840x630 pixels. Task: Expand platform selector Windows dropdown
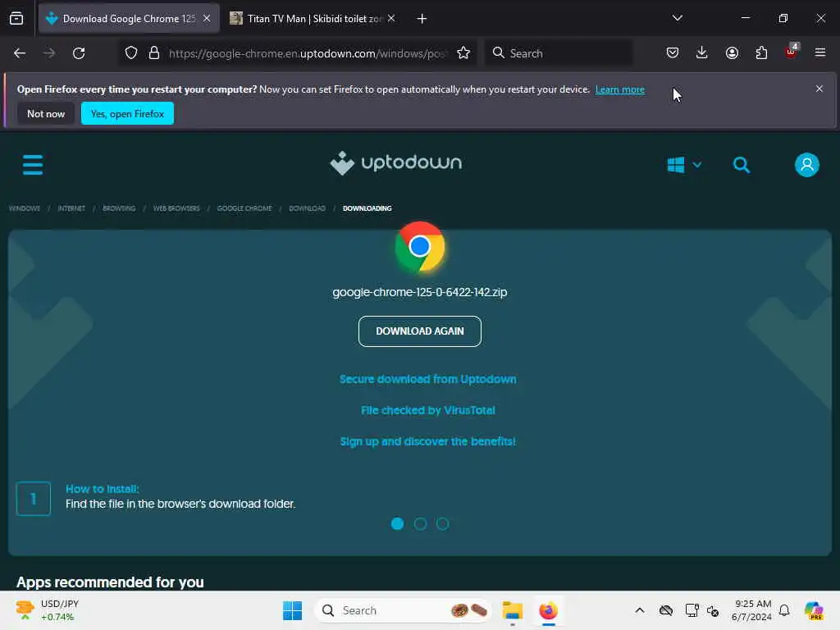pos(685,164)
